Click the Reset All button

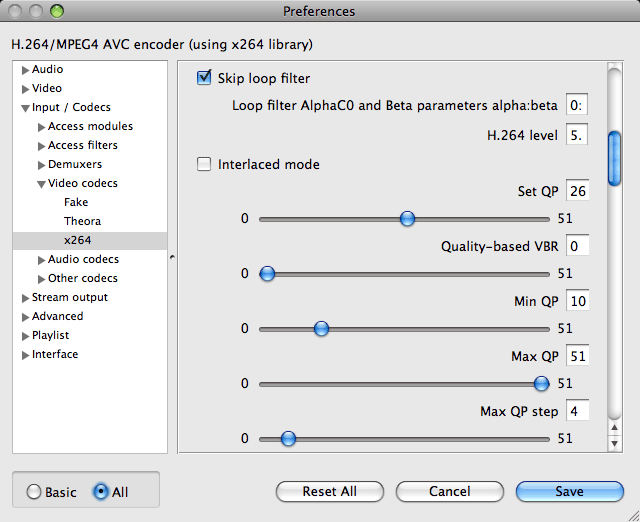(330, 491)
